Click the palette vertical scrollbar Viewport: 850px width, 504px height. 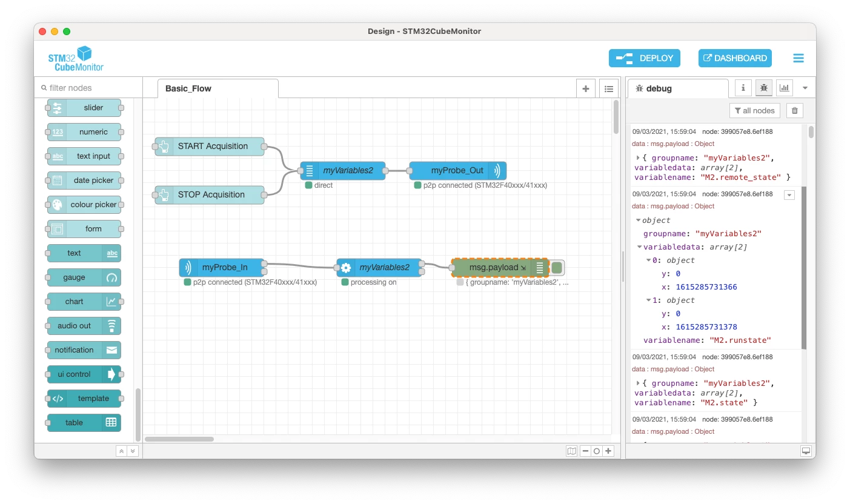pyautogui.click(x=138, y=415)
